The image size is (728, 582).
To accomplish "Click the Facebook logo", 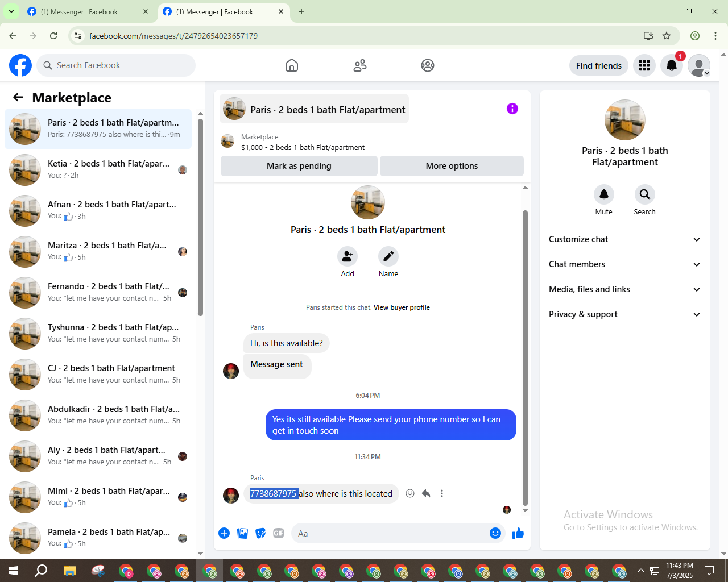I will [20, 65].
